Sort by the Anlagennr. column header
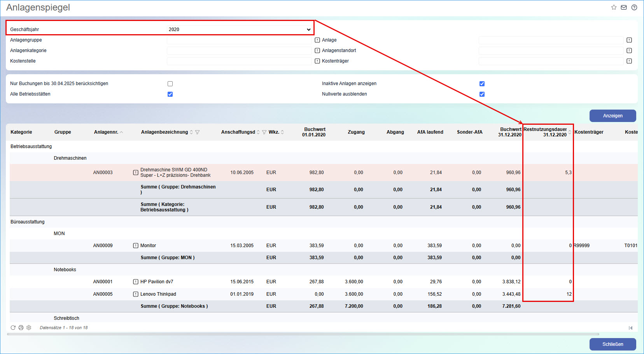This screenshot has width=644, height=354. 106,132
